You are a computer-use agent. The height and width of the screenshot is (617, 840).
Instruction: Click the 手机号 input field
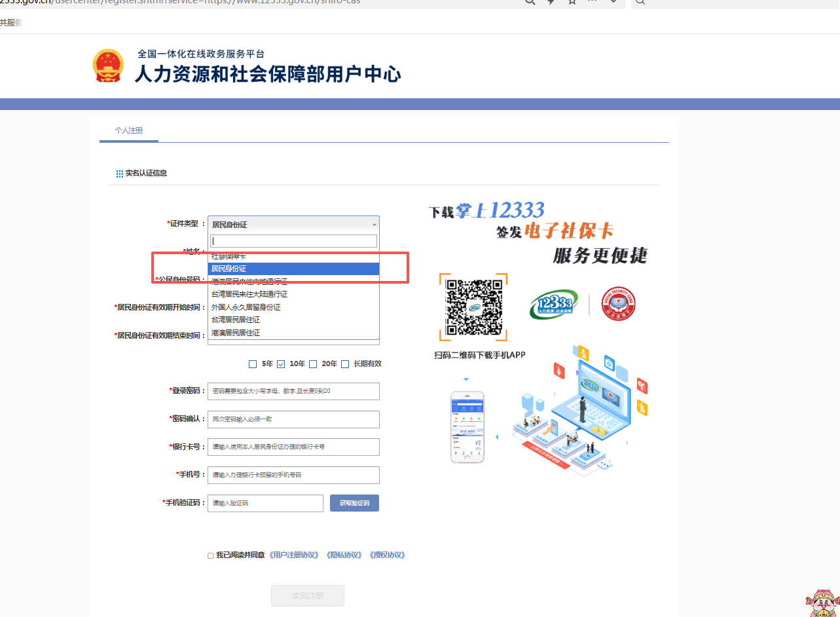tap(293, 475)
